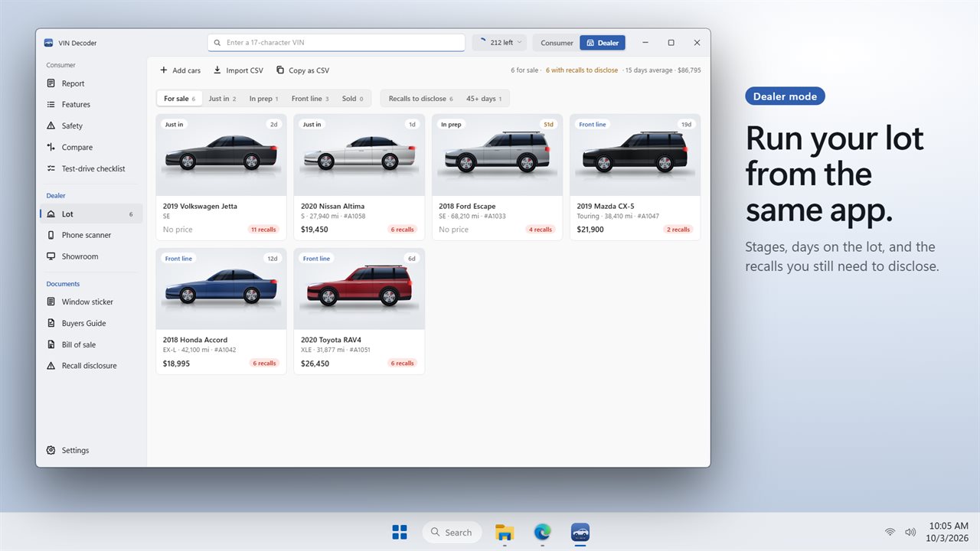Select the In prep tab
This screenshot has width=980, height=551.
pos(263,99)
